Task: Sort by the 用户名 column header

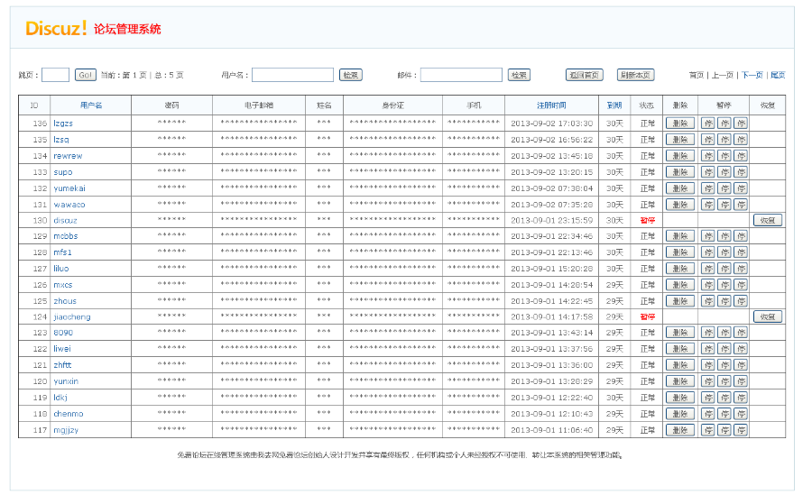Action: coord(91,105)
